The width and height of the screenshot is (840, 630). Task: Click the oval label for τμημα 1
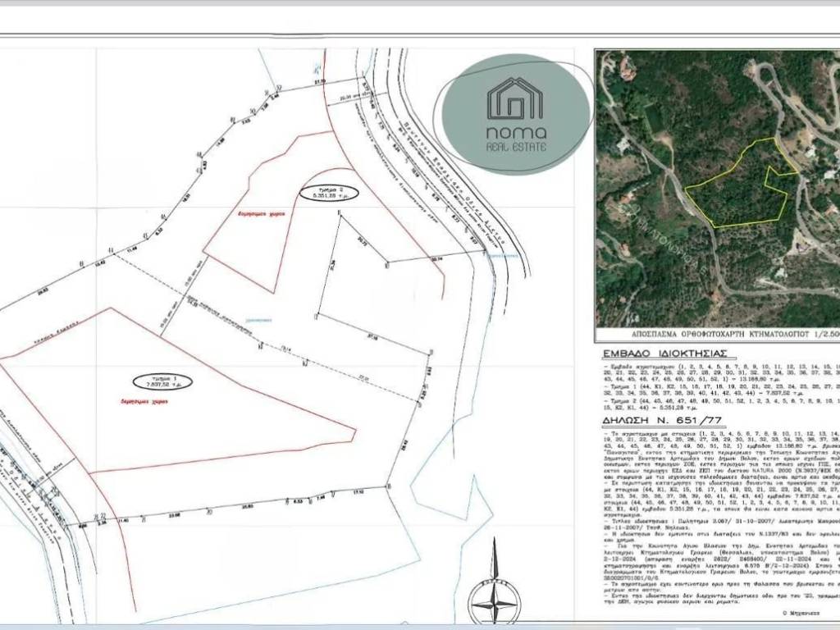coord(162,381)
